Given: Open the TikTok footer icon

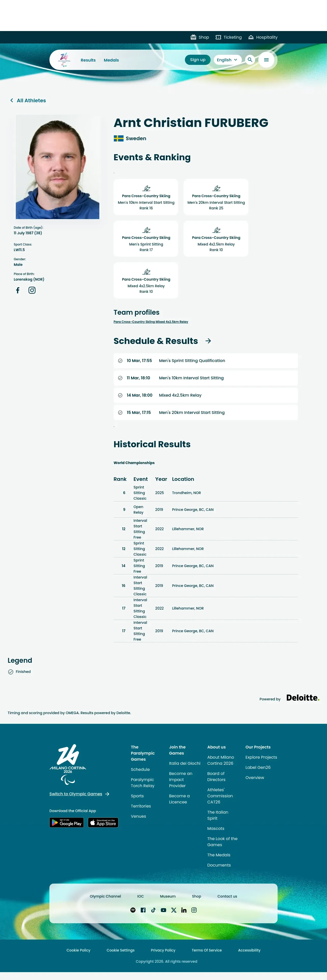Looking at the screenshot, I should click(153, 910).
